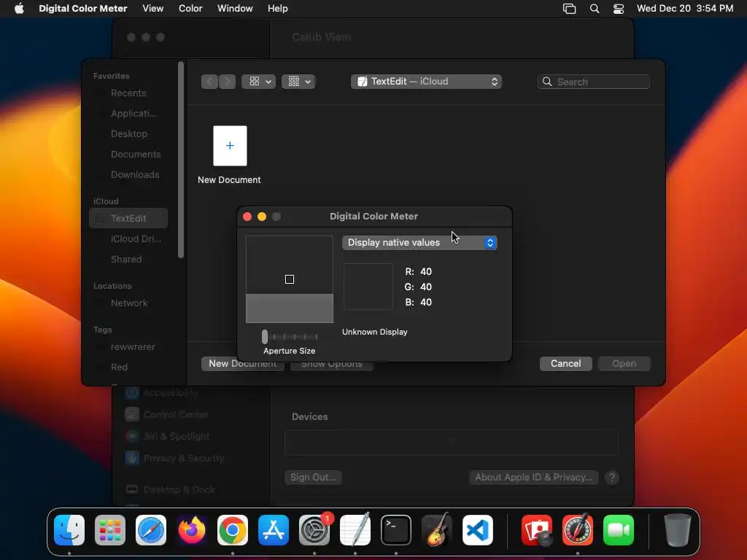Open GarageBand in the Dock

pyautogui.click(x=436, y=530)
